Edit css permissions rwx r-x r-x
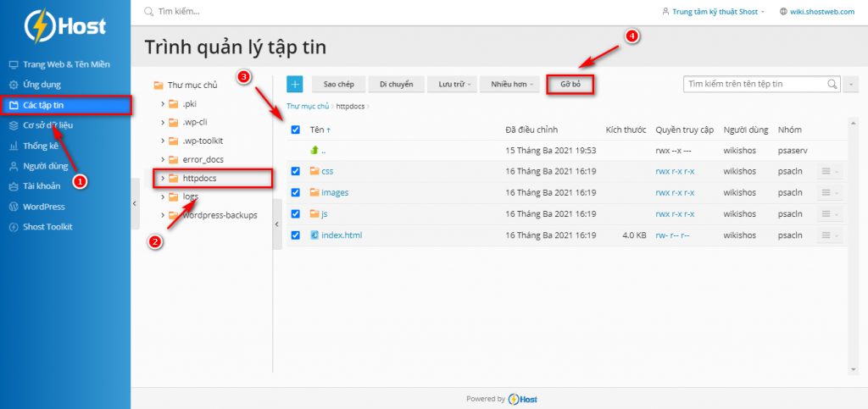The height and width of the screenshot is (409, 868). coord(675,171)
